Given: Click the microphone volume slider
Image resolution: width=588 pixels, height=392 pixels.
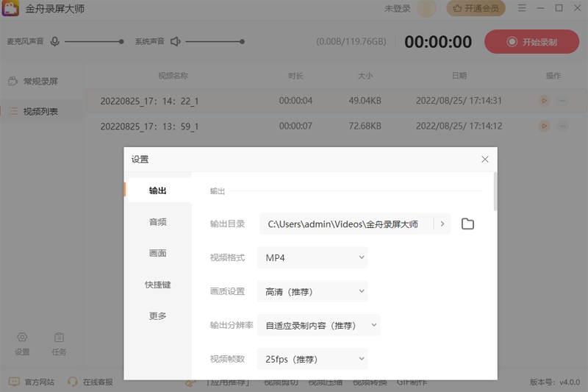Looking at the screenshot, I should 94,42.
